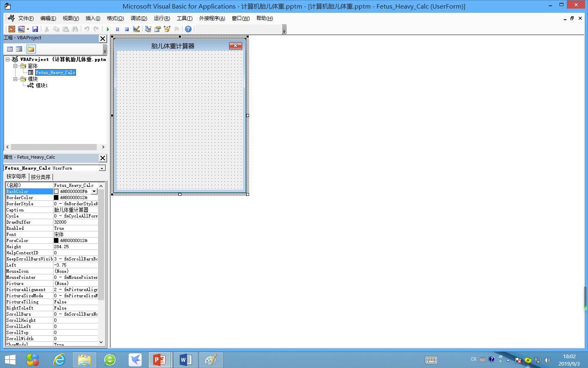Collapse the 模块 folder tree node
Screen dimensions: 588x368
[x=15, y=79]
